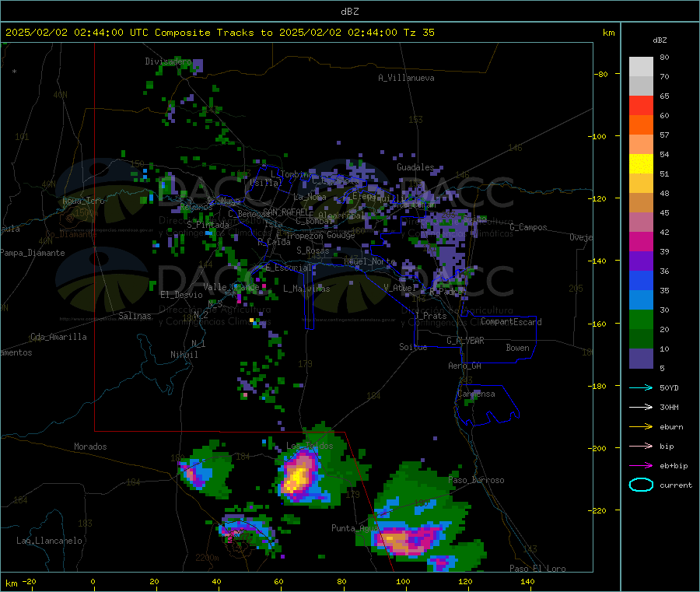Click the Valle_Grande map label
700x592 pixels.
pyautogui.click(x=231, y=287)
